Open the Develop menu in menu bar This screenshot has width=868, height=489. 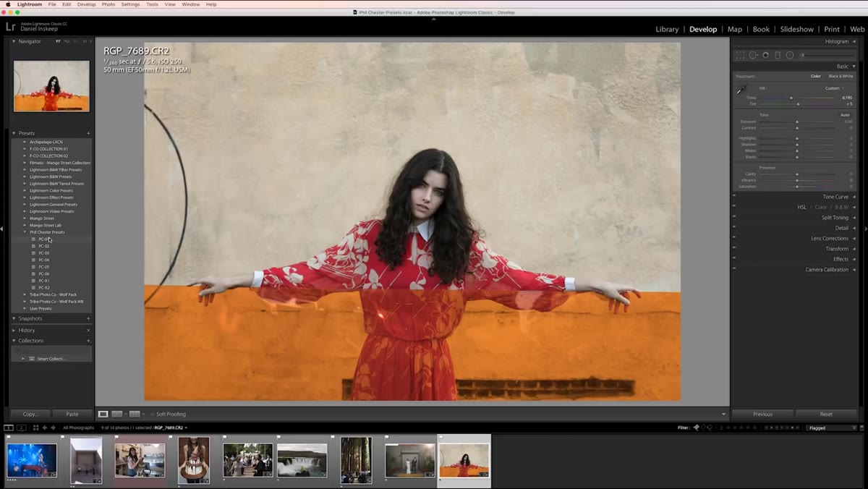tap(86, 4)
